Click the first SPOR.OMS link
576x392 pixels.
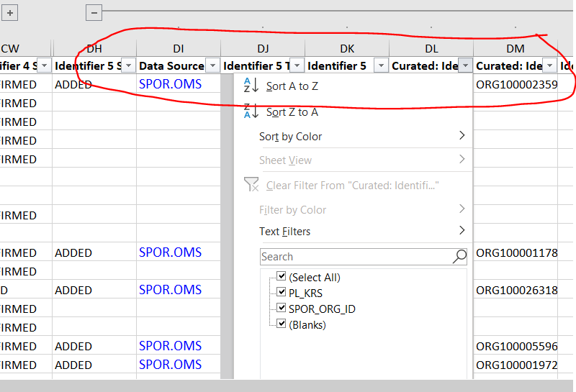170,84
